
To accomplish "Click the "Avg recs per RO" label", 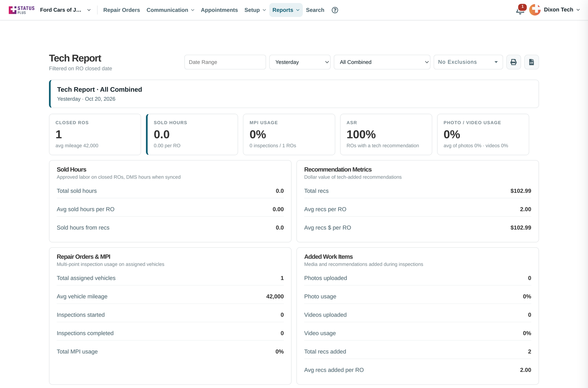I will [x=325, y=209].
